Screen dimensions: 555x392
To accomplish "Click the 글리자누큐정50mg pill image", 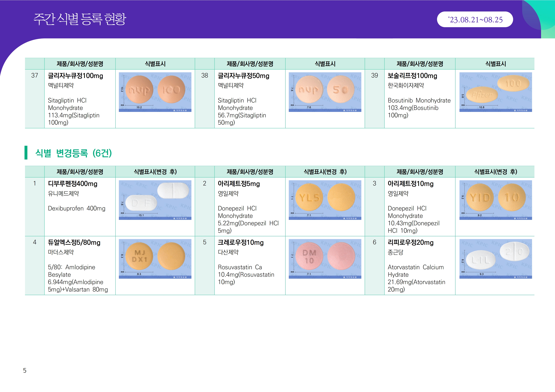I will 325,92.
